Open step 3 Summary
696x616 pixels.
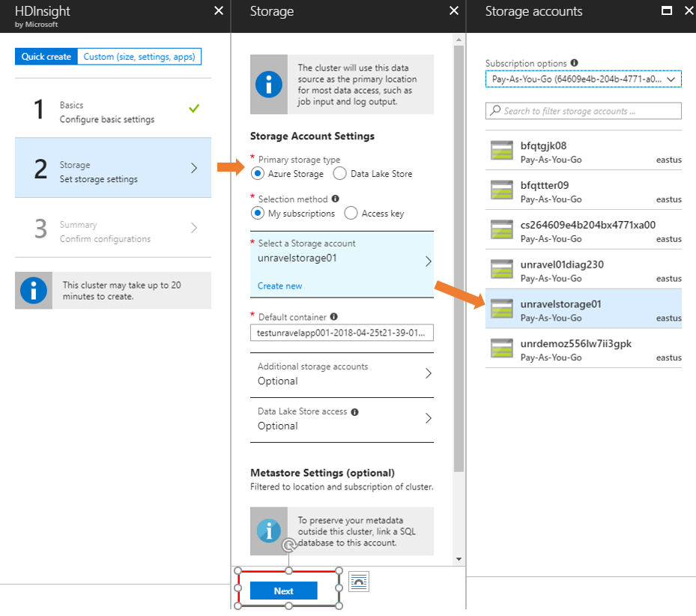pos(113,228)
